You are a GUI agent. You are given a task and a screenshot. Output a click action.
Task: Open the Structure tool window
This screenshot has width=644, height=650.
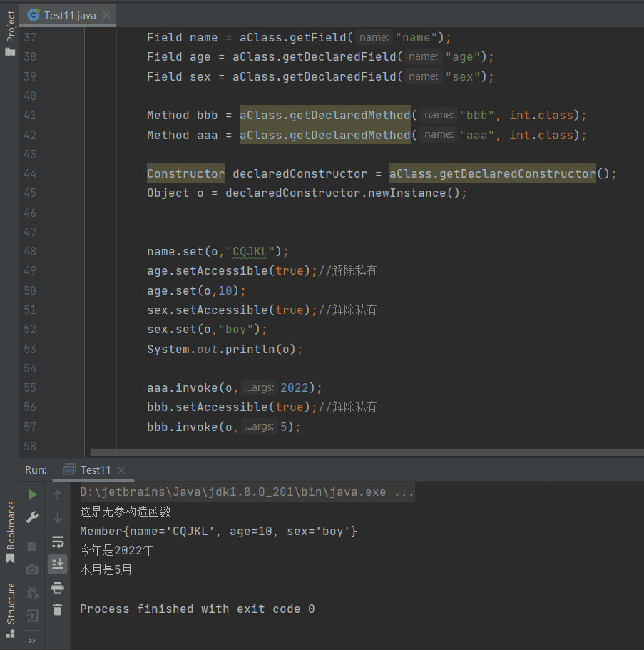(x=11, y=610)
